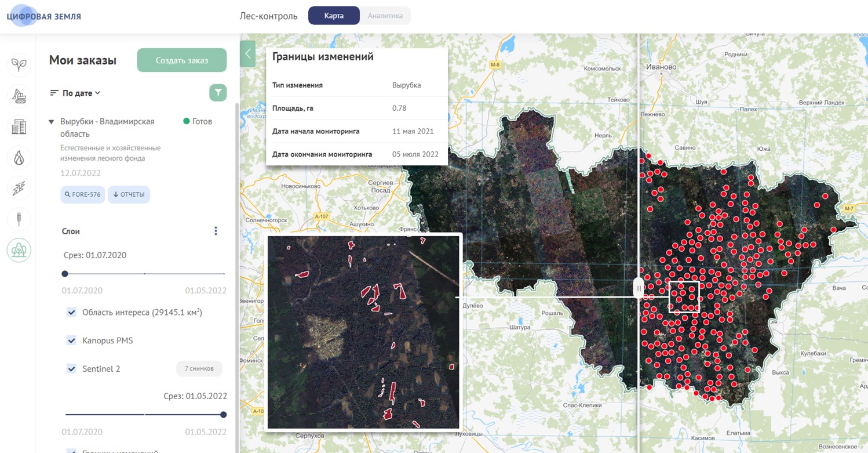Open the fire monitoring module icon
The image size is (868, 453).
pyautogui.click(x=19, y=157)
